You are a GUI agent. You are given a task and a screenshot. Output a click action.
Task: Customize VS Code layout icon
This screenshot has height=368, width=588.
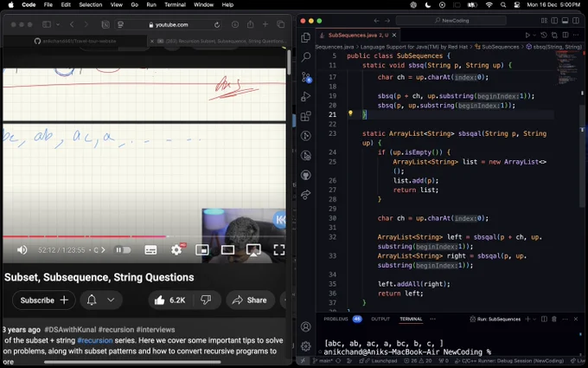pyautogui.click(x=544, y=21)
